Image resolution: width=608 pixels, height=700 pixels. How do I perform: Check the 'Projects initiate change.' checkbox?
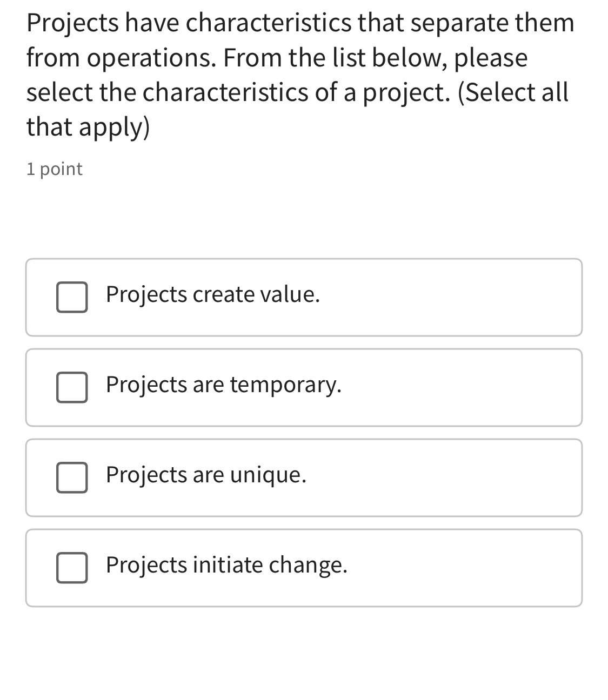click(72, 567)
